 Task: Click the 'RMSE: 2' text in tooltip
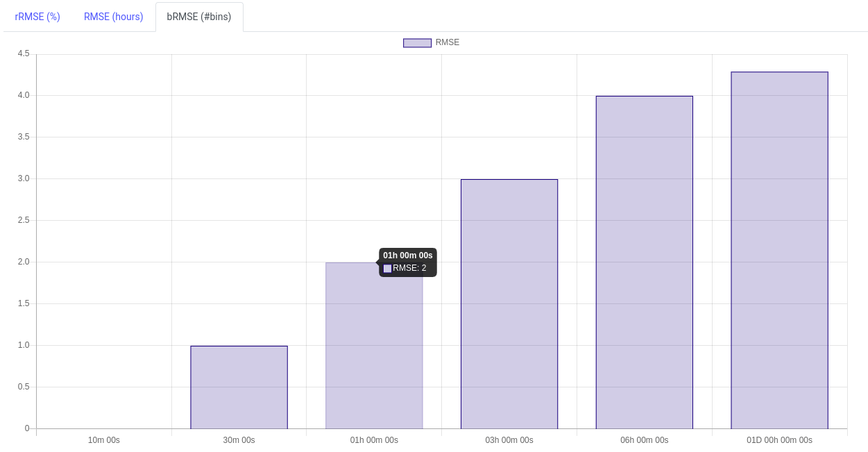(409, 268)
